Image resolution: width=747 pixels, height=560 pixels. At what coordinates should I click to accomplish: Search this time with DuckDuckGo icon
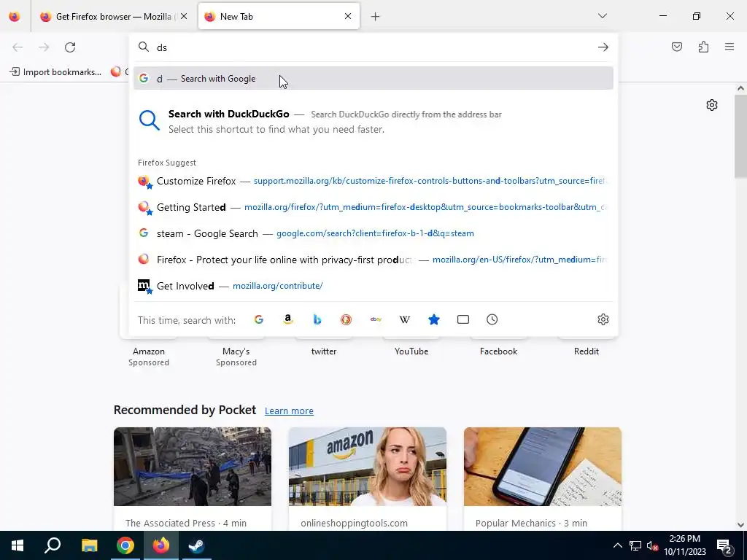point(347,319)
